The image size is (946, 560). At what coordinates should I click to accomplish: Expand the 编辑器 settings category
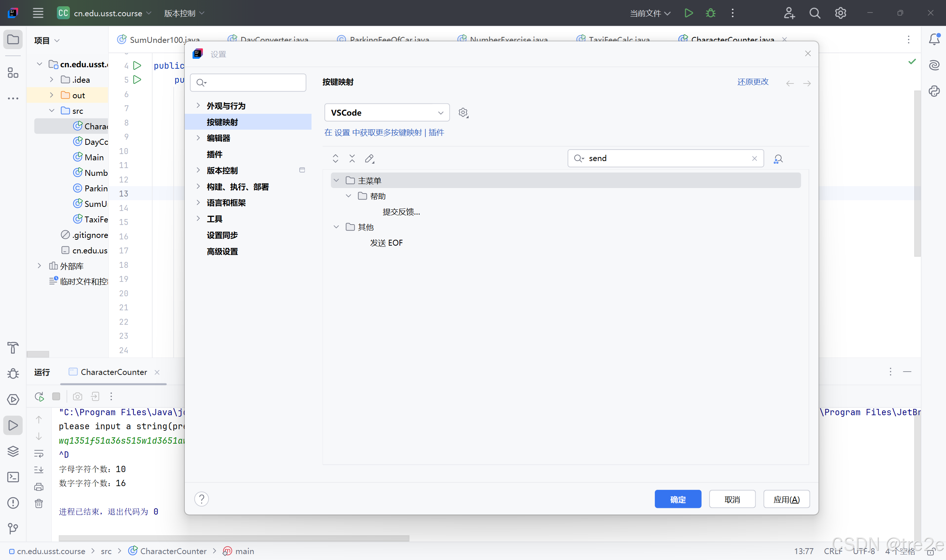[198, 138]
